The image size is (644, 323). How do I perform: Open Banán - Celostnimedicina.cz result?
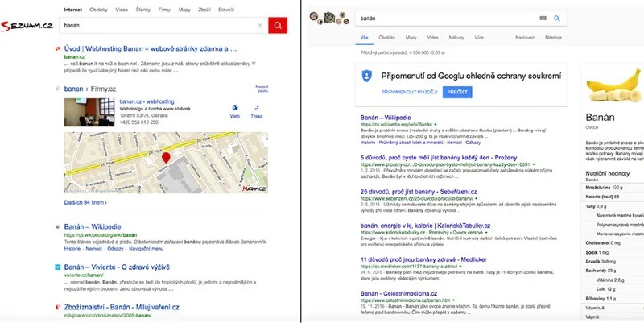click(398, 293)
